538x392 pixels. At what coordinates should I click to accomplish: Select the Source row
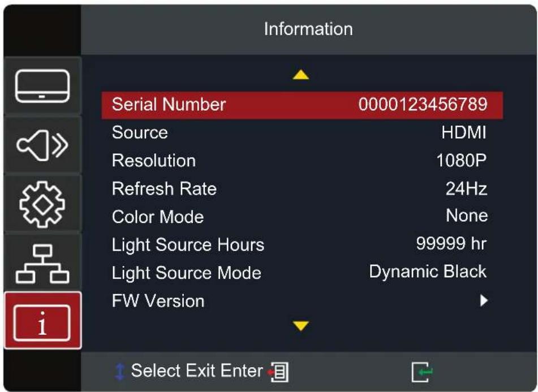pos(302,133)
